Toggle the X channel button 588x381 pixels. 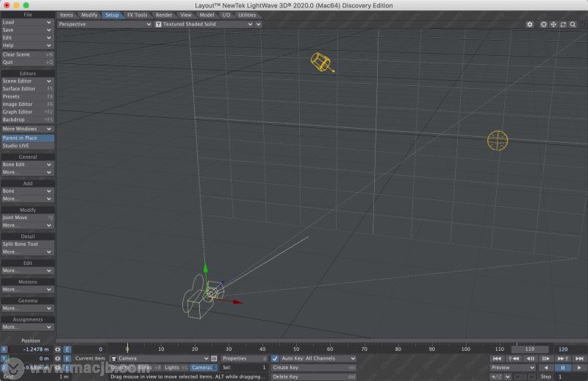coord(4,349)
